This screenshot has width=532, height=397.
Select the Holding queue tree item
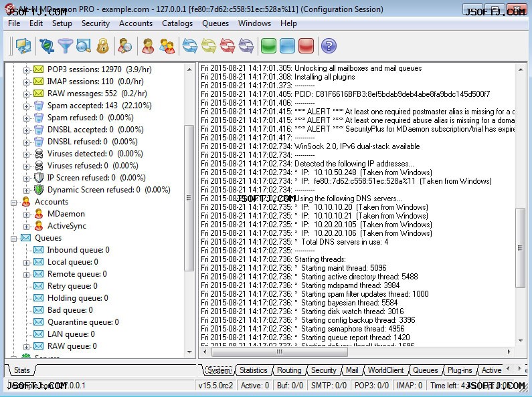coord(78,298)
